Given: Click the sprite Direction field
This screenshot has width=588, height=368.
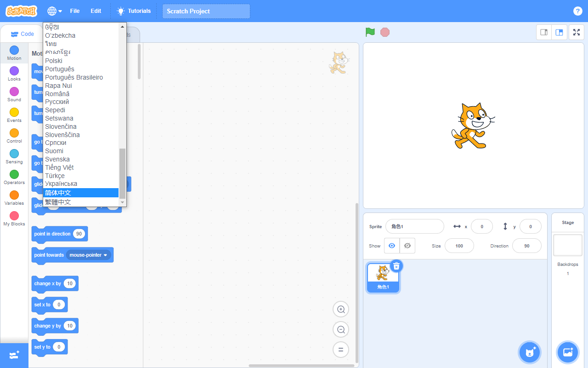Looking at the screenshot, I should 527,246.
